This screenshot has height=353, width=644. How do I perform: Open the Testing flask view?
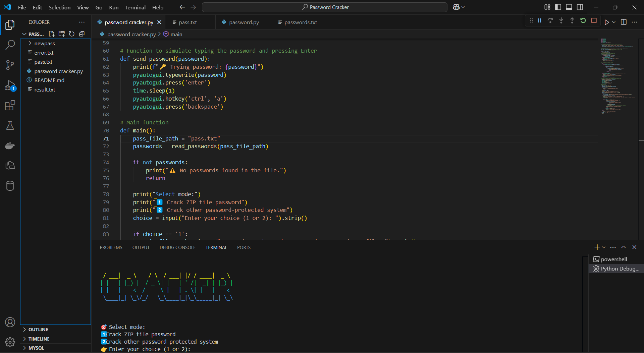click(x=10, y=126)
